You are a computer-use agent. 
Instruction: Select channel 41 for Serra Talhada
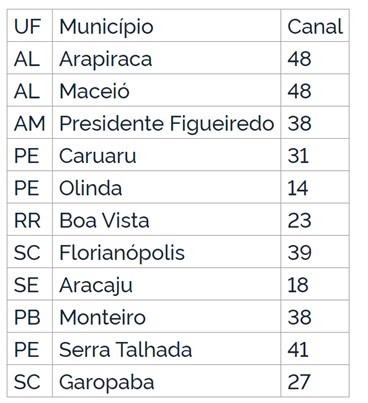(x=315, y=349)
